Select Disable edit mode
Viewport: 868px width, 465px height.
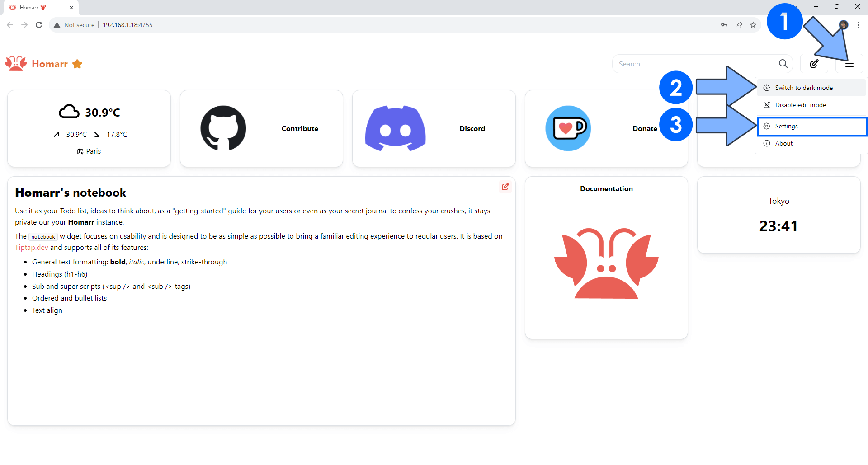pos(811,105)
